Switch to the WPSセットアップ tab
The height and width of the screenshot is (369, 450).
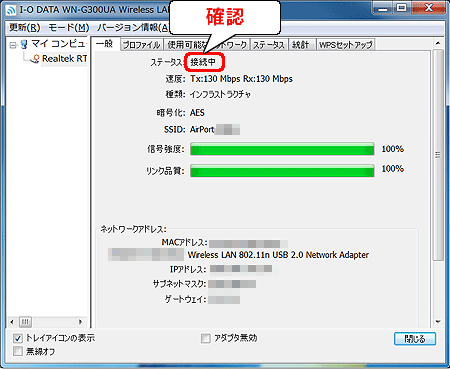[x=345, y=45]
